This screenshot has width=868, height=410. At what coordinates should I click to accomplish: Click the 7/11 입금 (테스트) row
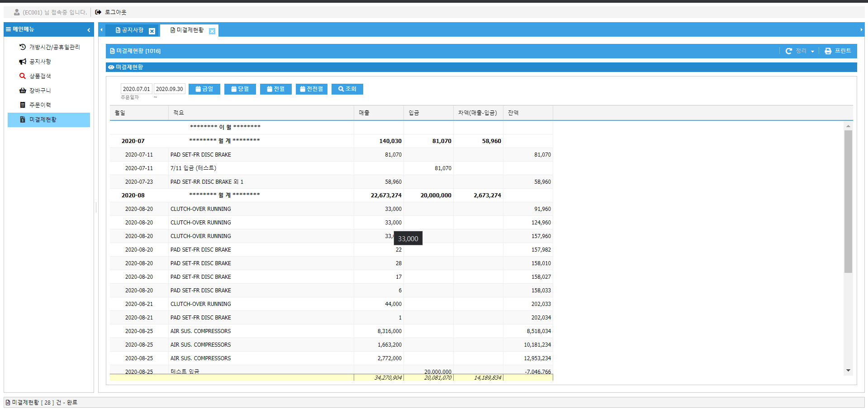(331, 168)
